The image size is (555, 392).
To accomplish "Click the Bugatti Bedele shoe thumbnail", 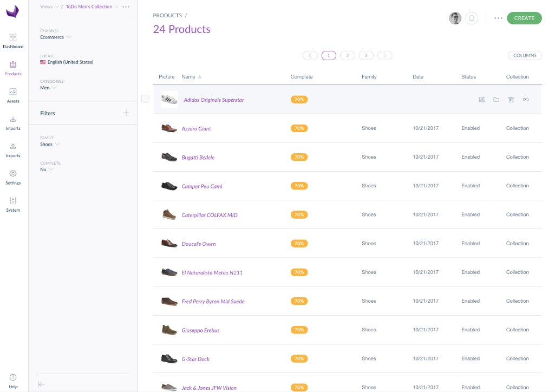I will 169,157.
